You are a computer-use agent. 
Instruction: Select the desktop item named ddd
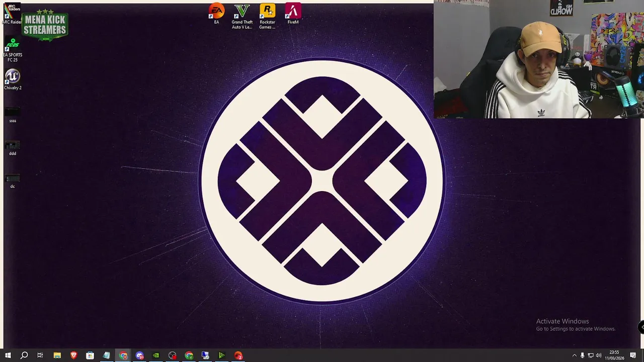coord(13,148)
